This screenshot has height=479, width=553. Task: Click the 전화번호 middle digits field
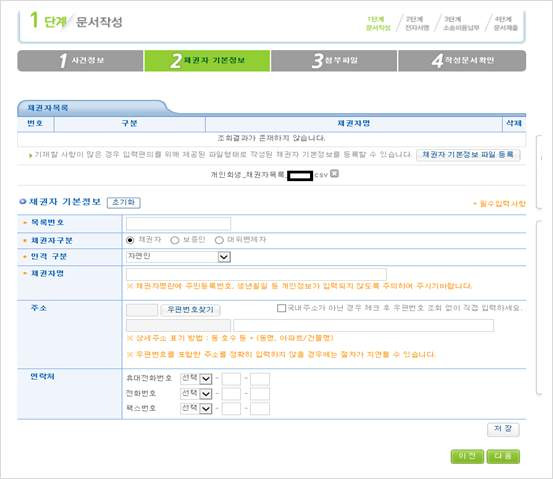tap(231, 394)
